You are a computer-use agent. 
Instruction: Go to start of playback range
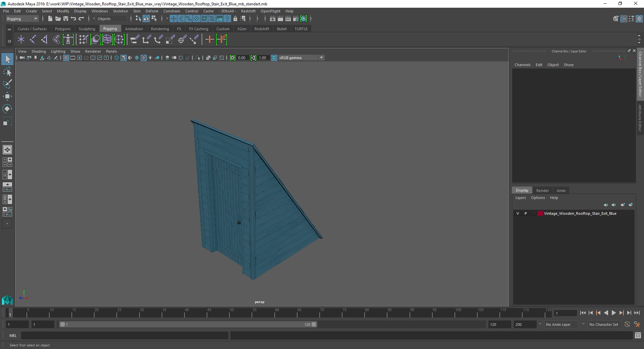pos(583,313)
